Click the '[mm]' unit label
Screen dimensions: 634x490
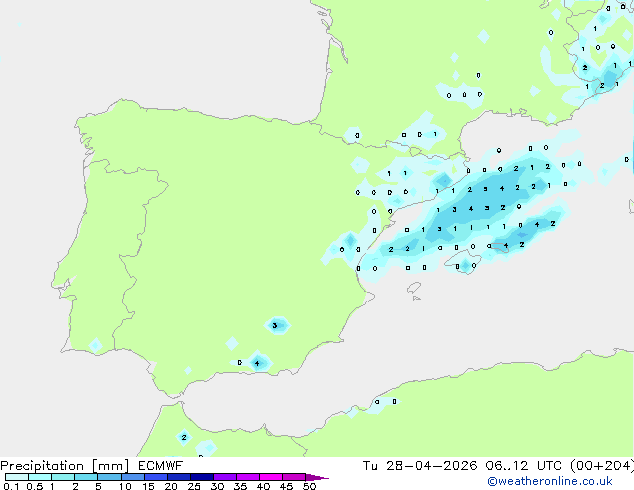click(110, 466)
